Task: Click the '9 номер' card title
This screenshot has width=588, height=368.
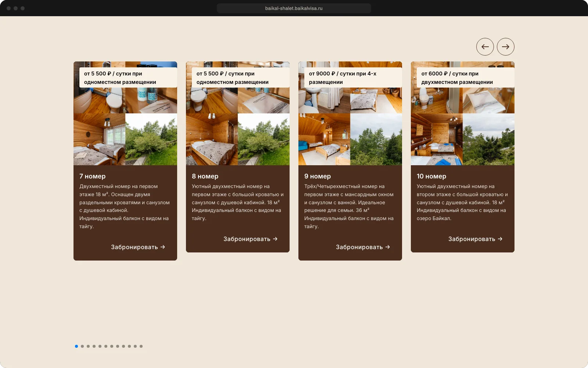Action: [318, 176]
